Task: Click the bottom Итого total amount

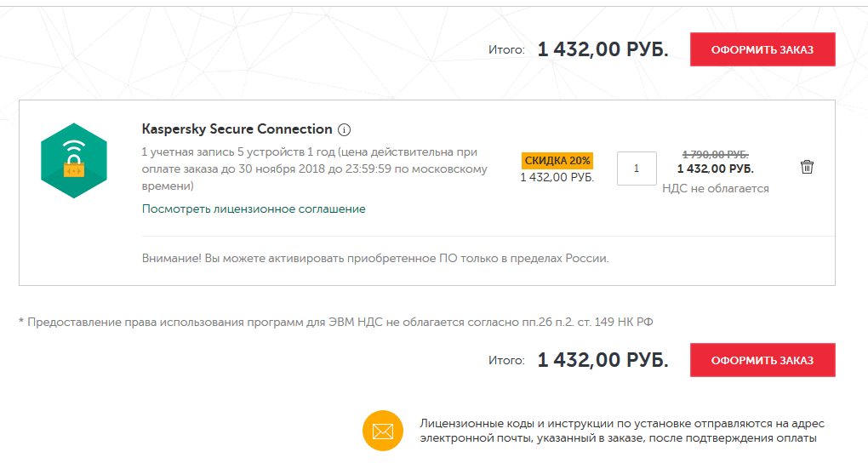Action: coord(602,360)
